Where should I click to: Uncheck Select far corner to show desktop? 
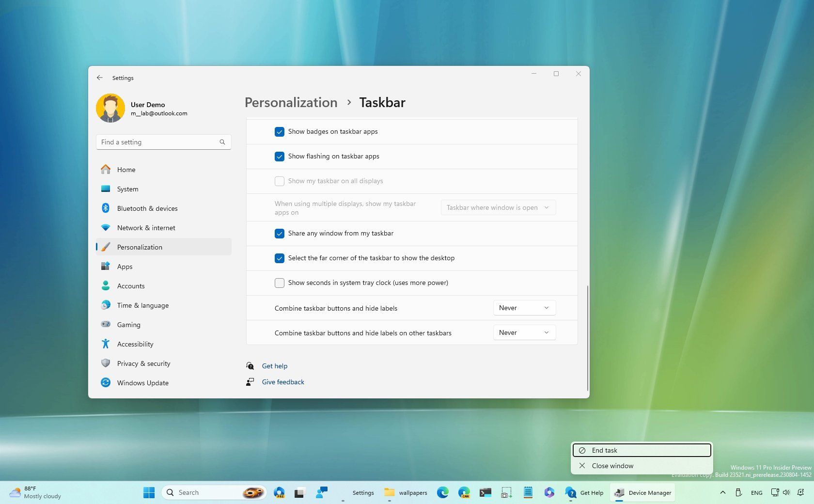point(280,258)
